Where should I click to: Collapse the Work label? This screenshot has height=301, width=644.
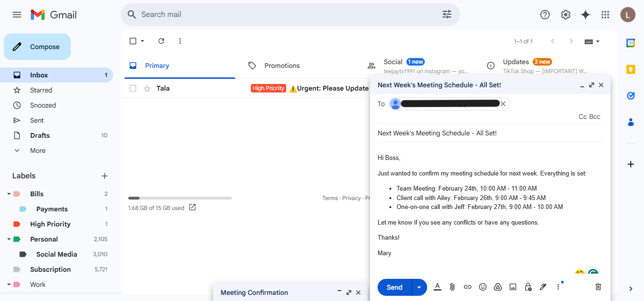tap(9, 284)
